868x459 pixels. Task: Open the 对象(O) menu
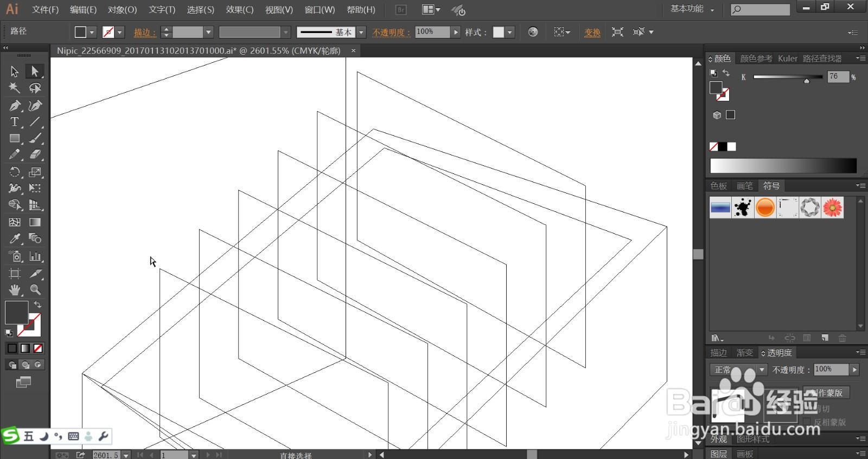pyautogui.click(x=122, y=10)
